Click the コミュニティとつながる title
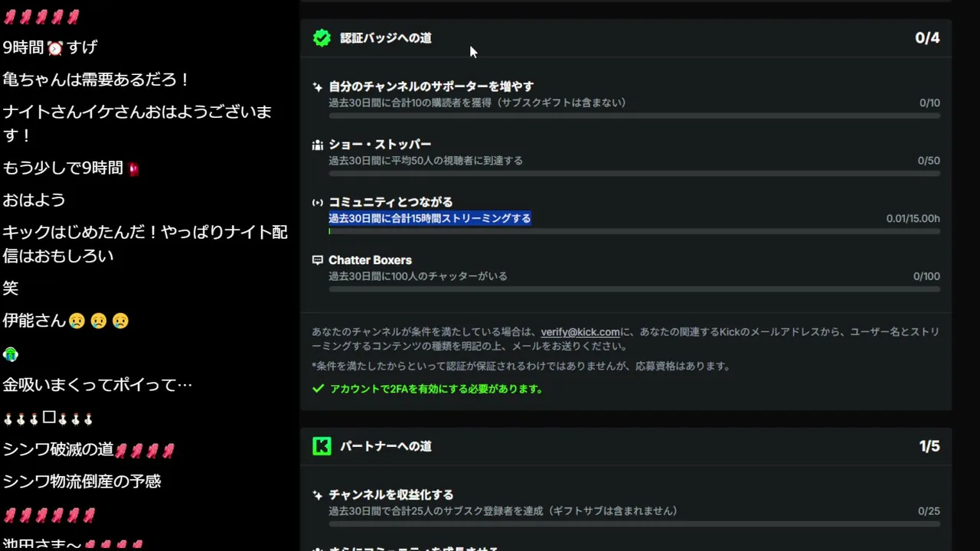The height and width of the screenshot is (551, 980). point(390,202)
